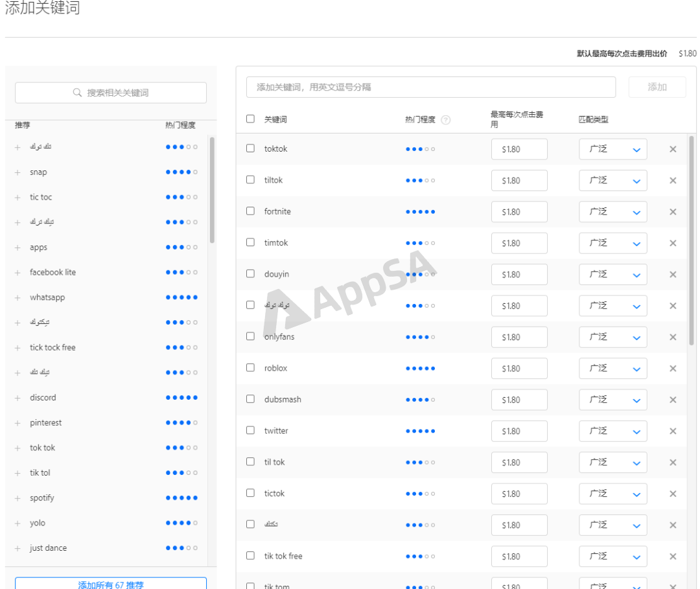Click 关键词 column header

point(275,120)
